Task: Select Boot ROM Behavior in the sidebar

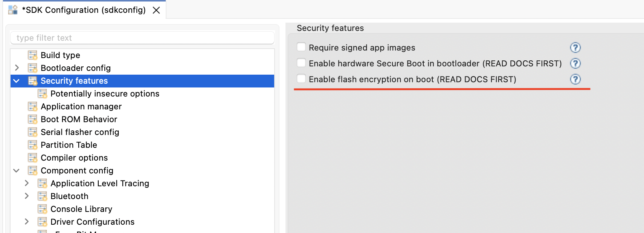Action: click(x=79, y=119)
